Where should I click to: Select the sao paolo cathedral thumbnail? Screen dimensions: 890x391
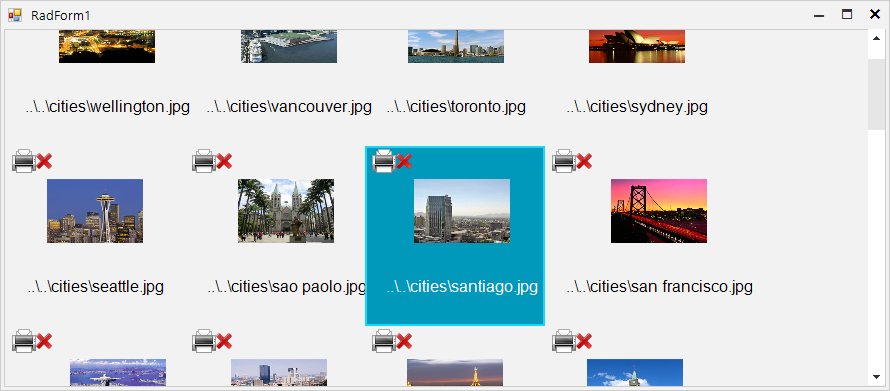286,211
